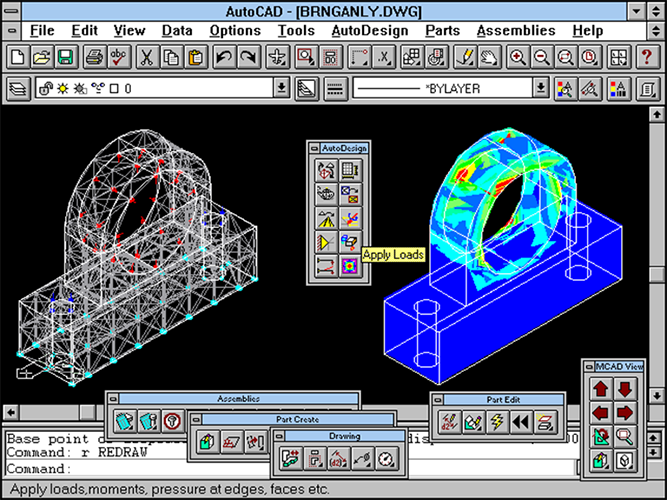Expand the BYLAYER linetype dropdown
The image size is (667, 500).
click(541, 88)
